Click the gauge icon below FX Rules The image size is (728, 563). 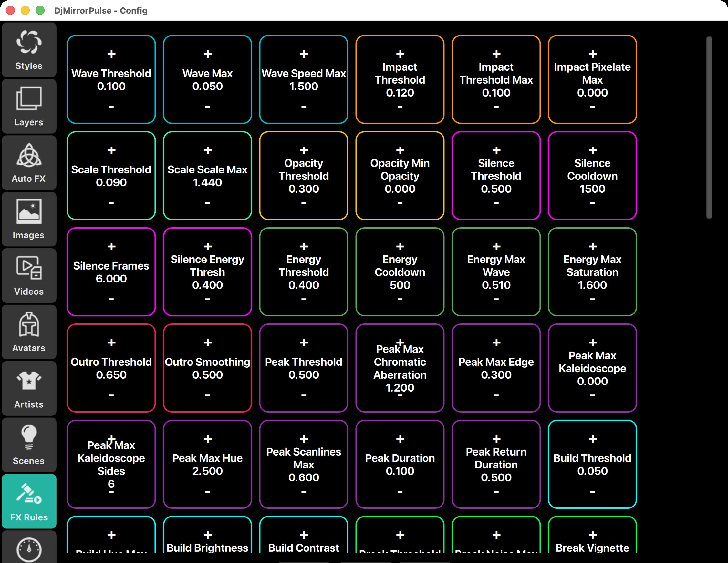click(29, 549)
